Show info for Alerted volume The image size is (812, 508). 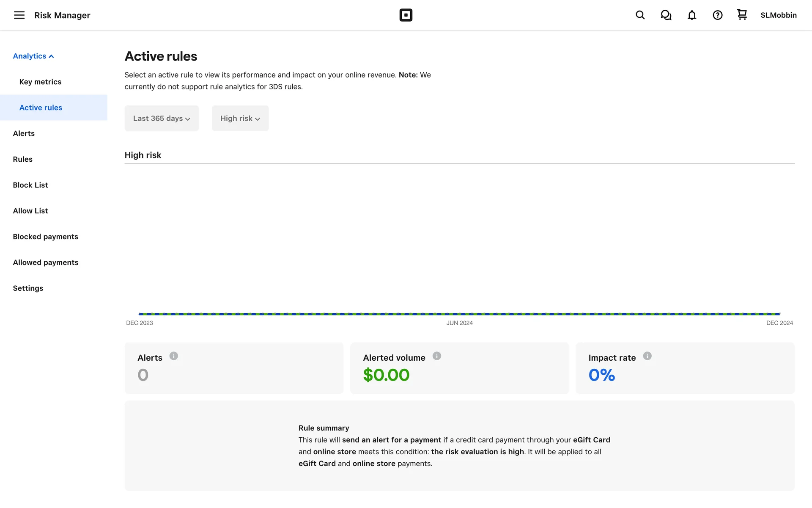pos(437,356)
